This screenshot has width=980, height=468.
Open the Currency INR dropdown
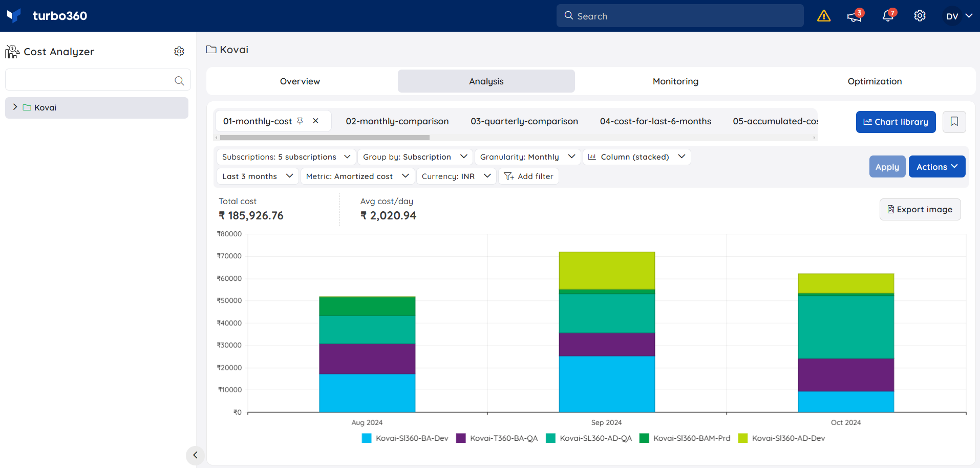coord(456,176)
